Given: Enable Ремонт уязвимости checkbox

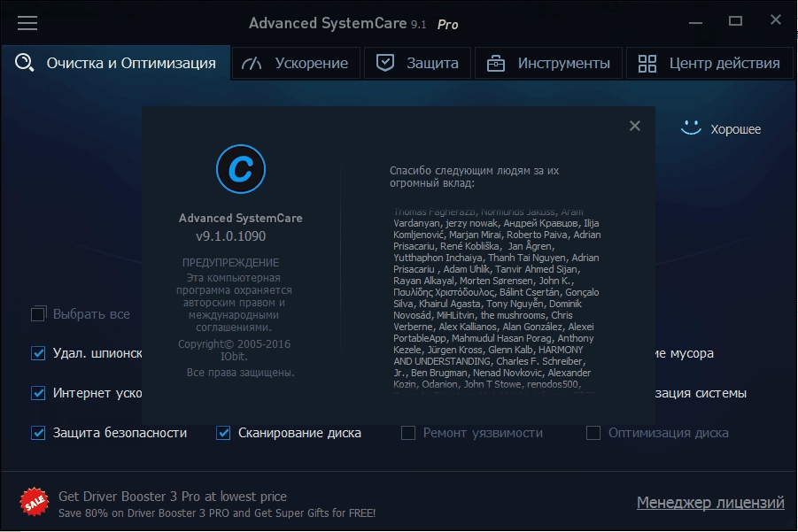Looking at the screenshot, I should pyautogui.click(x=408, y=433).
